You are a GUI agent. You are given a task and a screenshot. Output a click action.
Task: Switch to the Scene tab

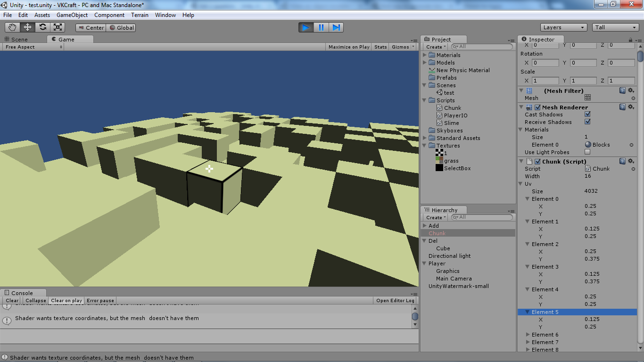[x=17, y=40]
